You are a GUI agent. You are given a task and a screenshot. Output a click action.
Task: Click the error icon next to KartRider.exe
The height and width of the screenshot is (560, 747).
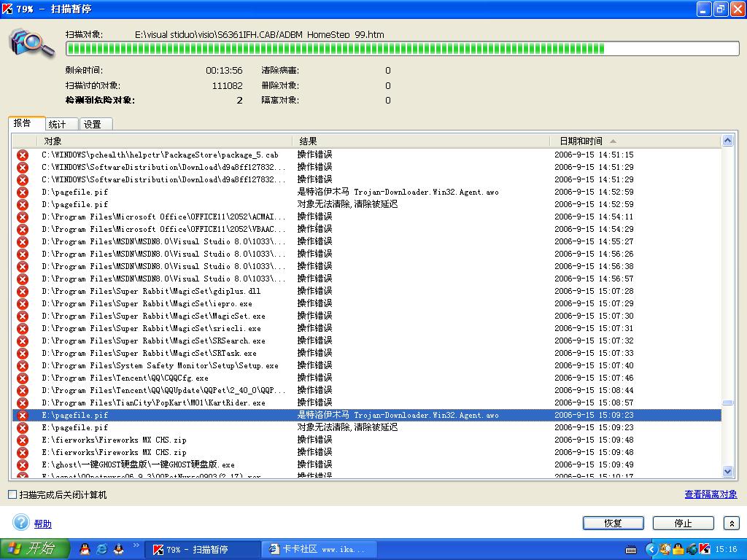pyautogui.click(x=23, y=402)
